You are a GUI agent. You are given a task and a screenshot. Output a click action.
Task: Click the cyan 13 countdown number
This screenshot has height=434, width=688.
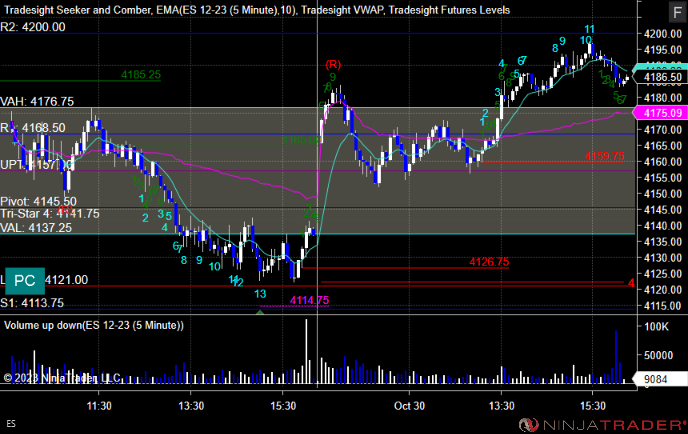coord(260,294)
